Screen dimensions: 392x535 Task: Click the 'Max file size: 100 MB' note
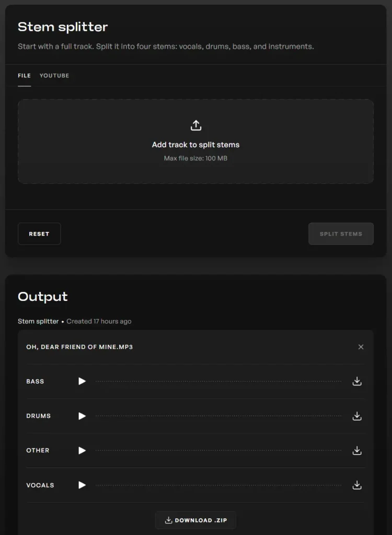[x=195, y=158]
